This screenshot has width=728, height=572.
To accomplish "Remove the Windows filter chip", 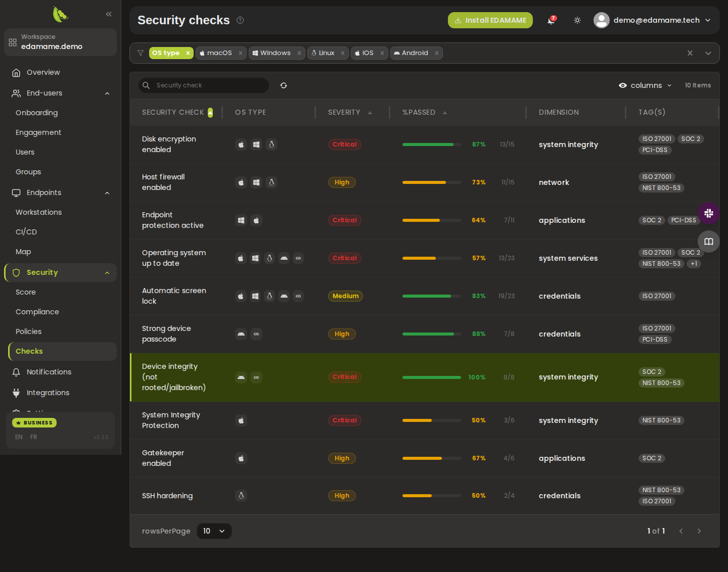I will [299, 53].
